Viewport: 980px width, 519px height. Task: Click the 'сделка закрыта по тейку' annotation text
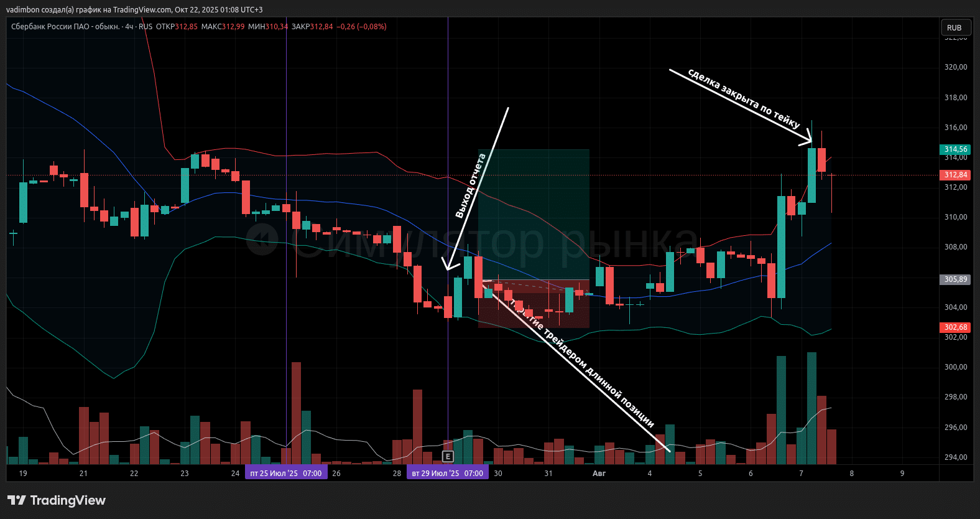coord(743,99)
